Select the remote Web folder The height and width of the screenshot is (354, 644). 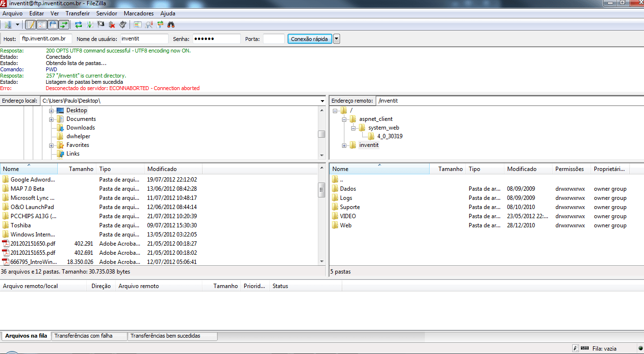(x=346, y=225)
